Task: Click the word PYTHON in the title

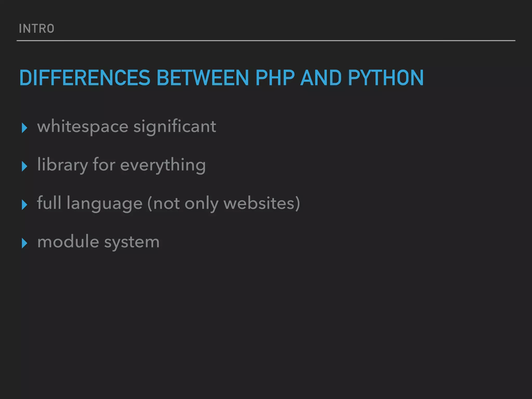Action: point(386,78)
